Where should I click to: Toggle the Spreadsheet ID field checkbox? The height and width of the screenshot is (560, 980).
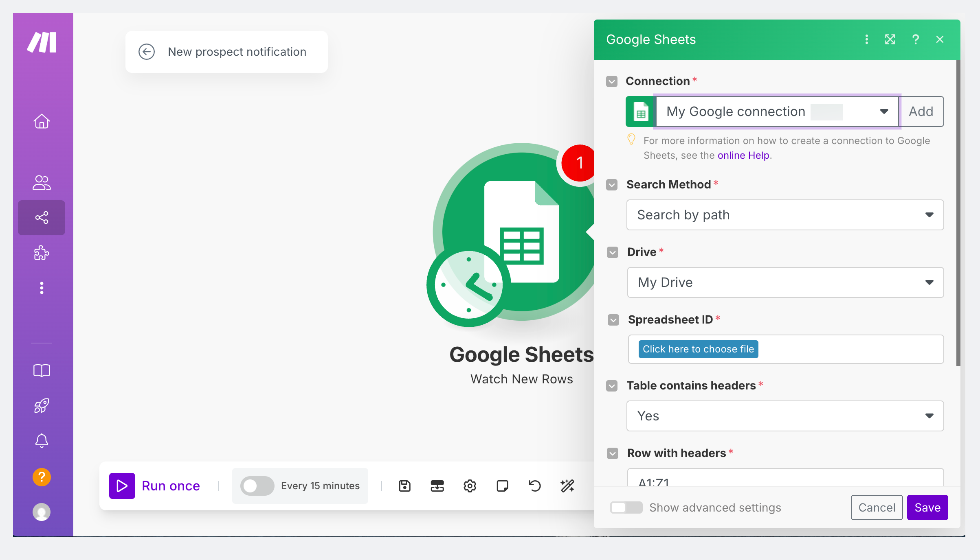613,320
